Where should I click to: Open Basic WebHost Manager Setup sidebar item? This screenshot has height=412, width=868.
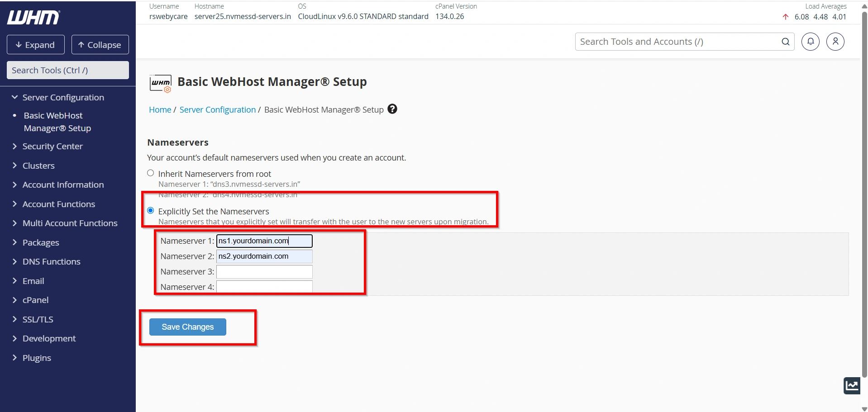57,122
